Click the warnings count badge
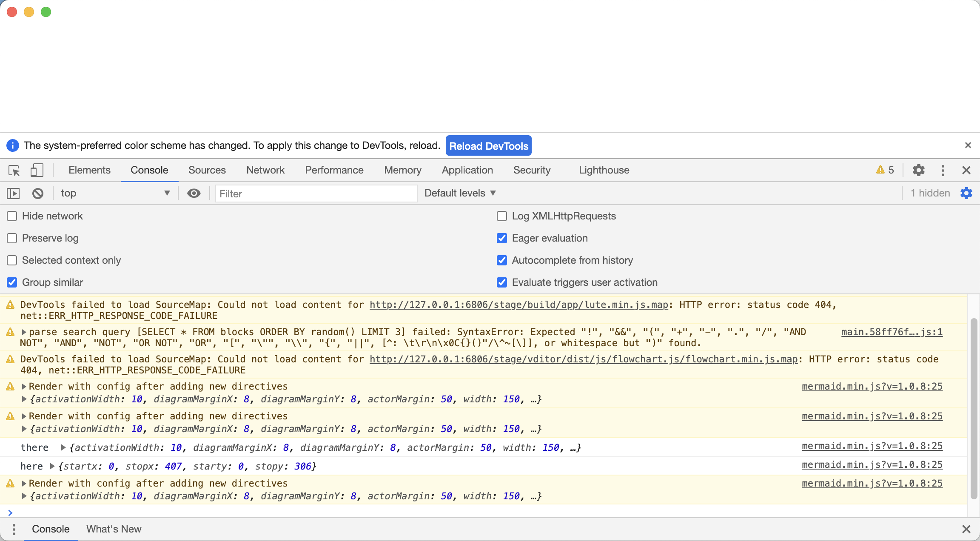The image size is (980, 541). [x=885, y=170]
